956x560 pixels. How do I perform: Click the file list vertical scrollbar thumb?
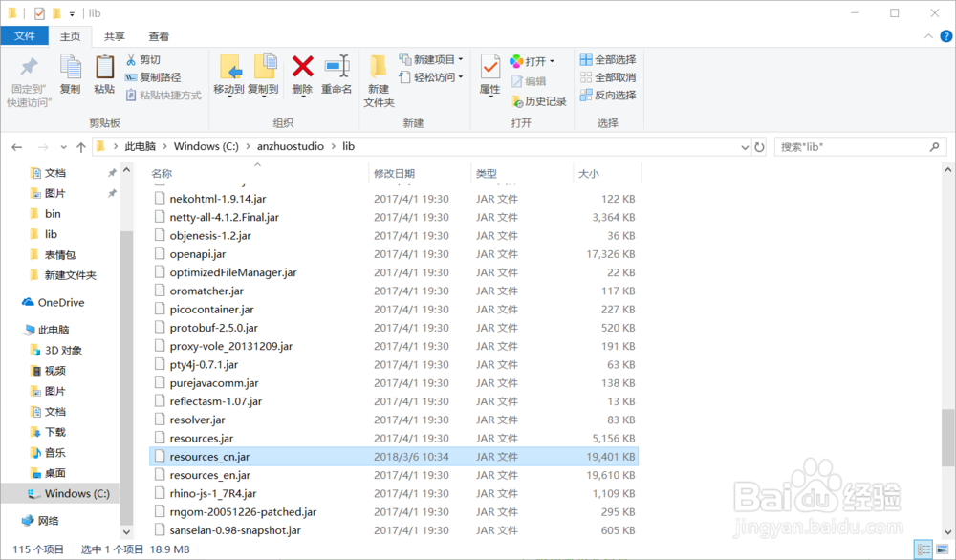pos(948,438)
